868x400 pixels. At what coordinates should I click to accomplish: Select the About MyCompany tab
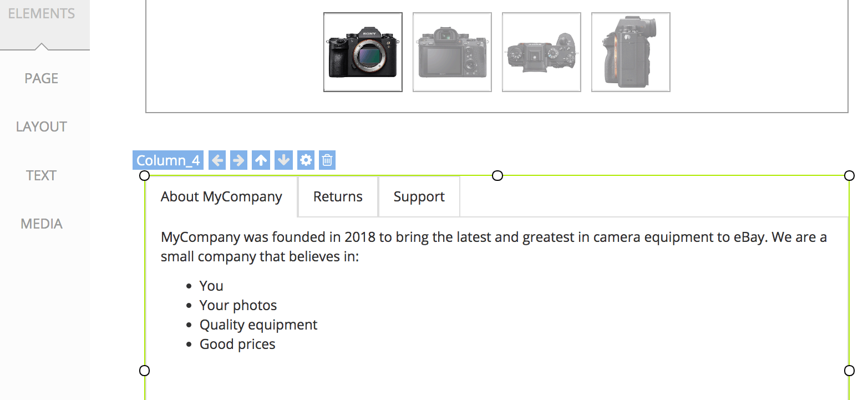[221, 197]
